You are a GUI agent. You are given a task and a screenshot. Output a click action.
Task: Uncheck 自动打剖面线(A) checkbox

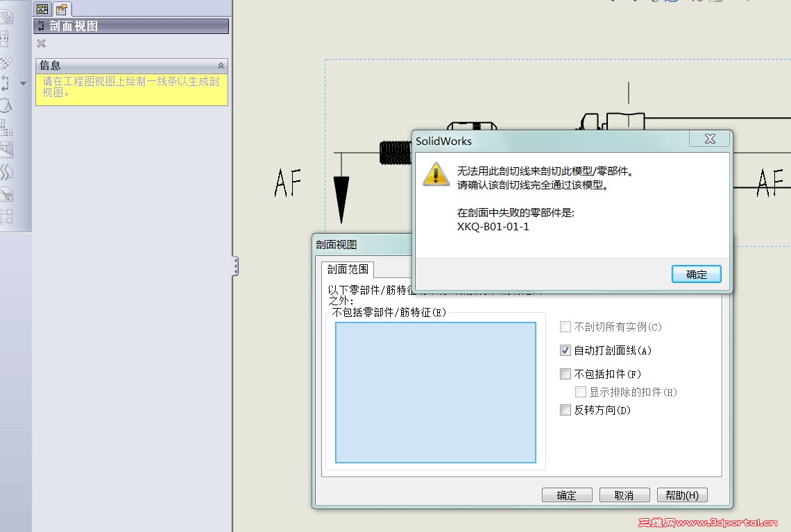coord(565,350)
